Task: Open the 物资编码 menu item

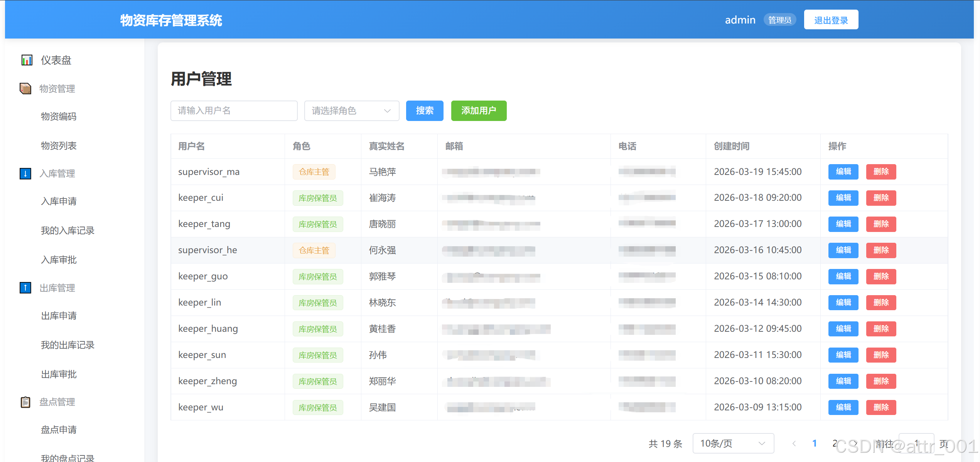Action: click(x=59, y=116)
